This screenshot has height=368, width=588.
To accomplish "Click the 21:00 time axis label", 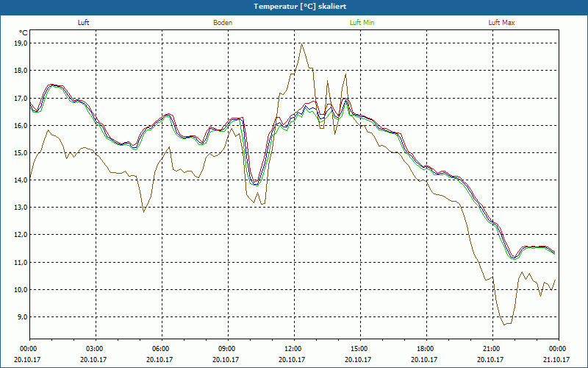I will point(492,349).
